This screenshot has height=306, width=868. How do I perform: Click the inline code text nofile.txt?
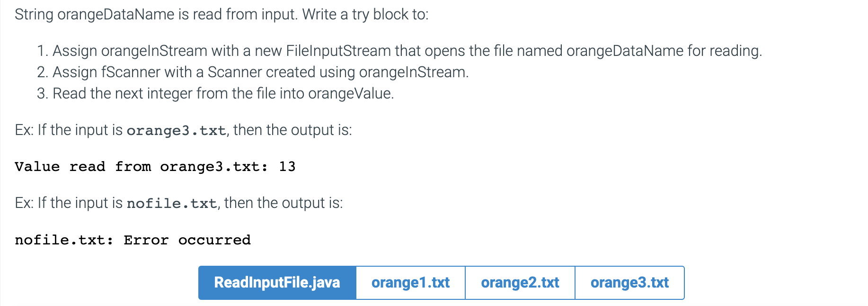pos(172,203)
